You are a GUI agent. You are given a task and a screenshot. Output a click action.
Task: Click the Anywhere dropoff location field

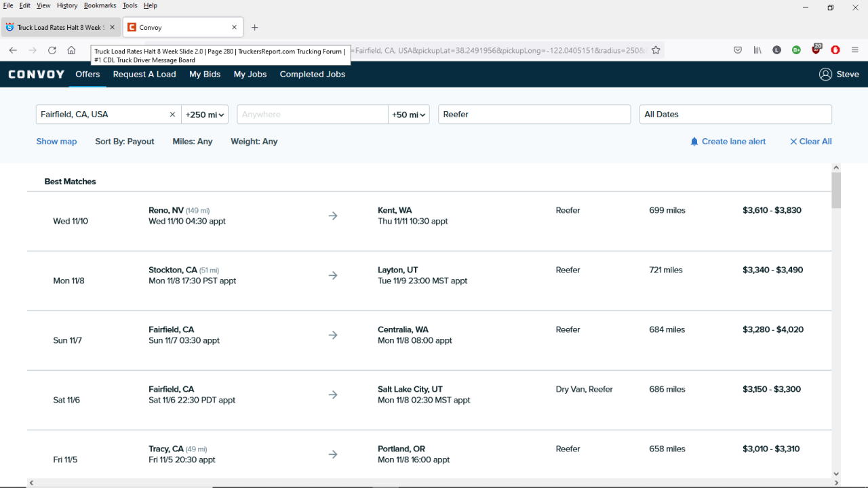pos(313,115)
